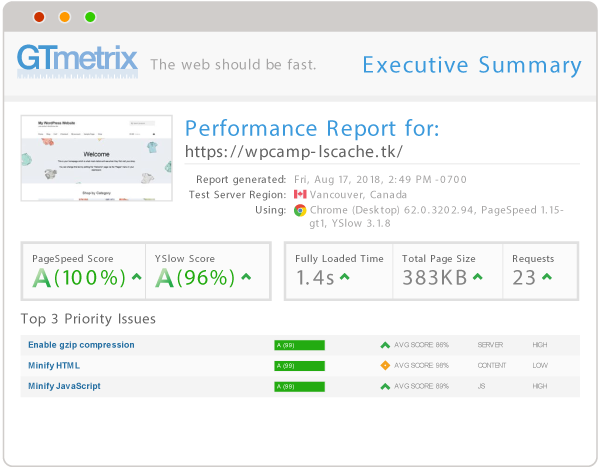Click the Chrome browser icon
The width and height of the screenshot is (600, 467).
coord(300,210)
